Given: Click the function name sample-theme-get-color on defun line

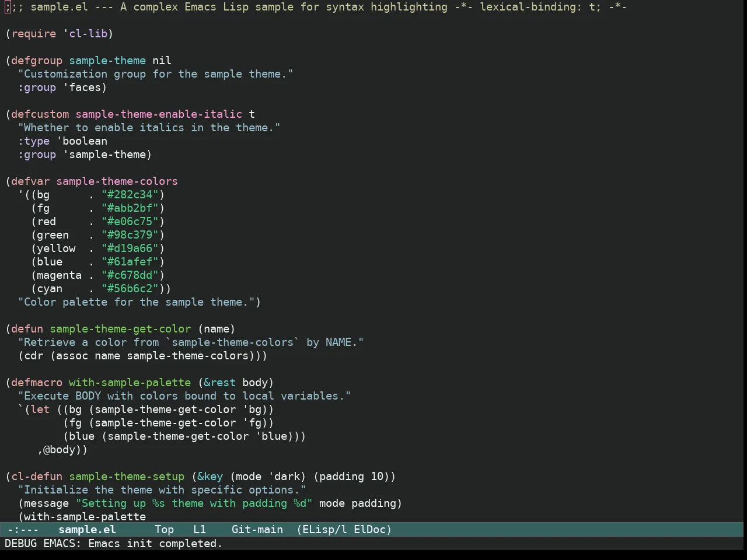Looking at the screenshot, I should click(x=120, y=329).
